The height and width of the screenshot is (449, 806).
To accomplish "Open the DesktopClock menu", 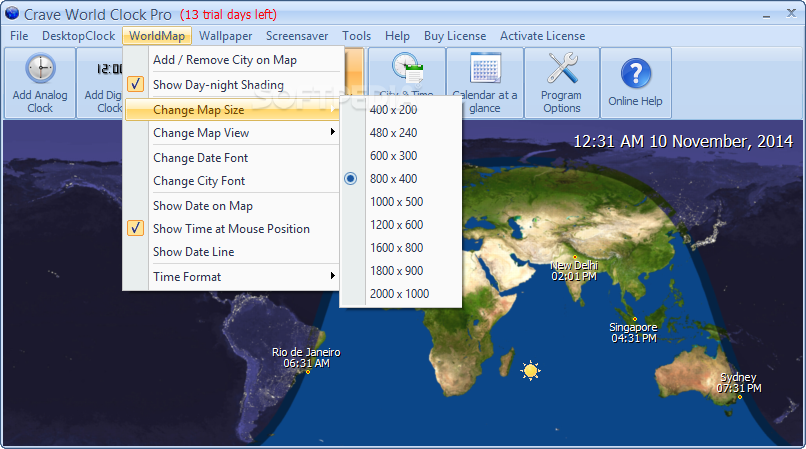I will 79,36.
